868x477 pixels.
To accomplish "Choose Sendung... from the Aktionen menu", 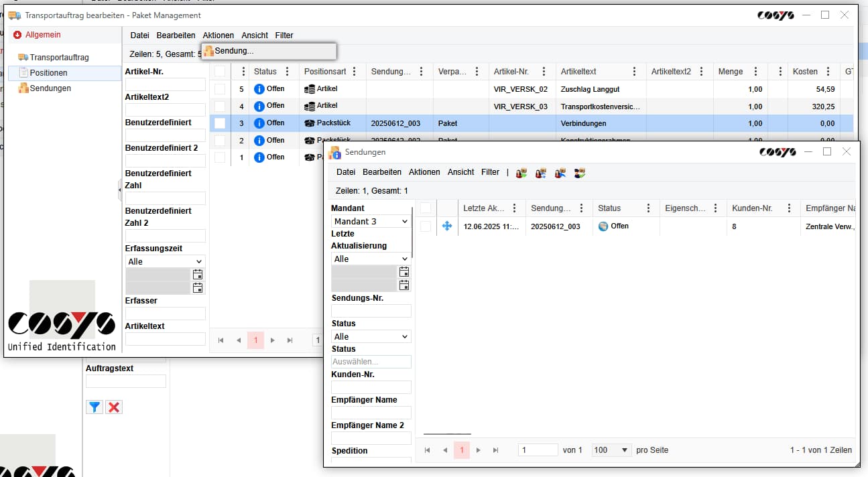I will (x=269, y=51).
